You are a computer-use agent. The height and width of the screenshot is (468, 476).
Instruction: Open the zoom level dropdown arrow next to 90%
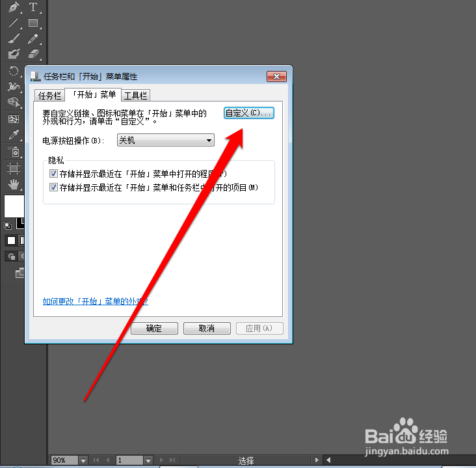pyautogui.click(x=83, y=460)
